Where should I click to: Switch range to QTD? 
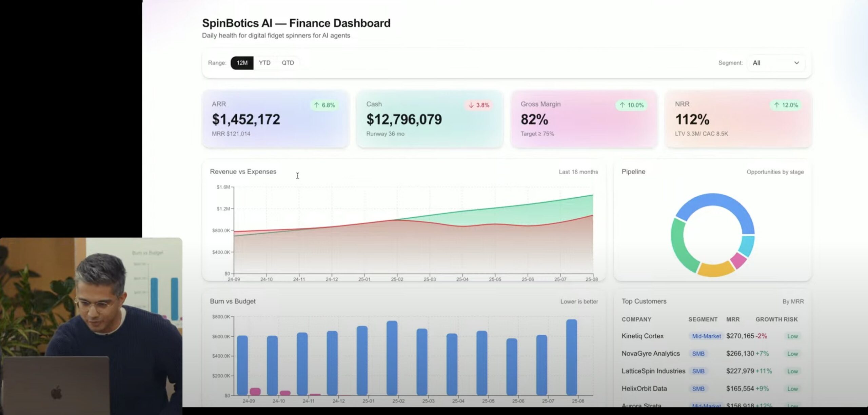pos(288,63)
